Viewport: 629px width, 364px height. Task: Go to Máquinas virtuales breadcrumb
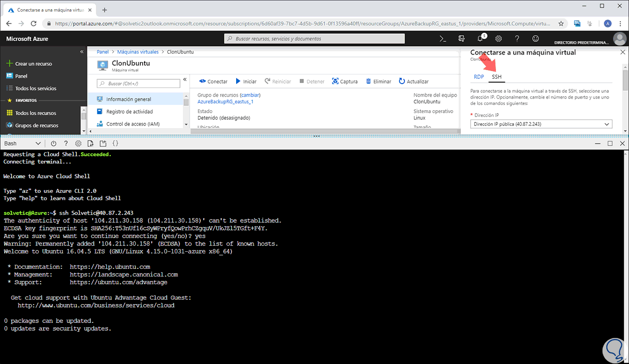138,52
